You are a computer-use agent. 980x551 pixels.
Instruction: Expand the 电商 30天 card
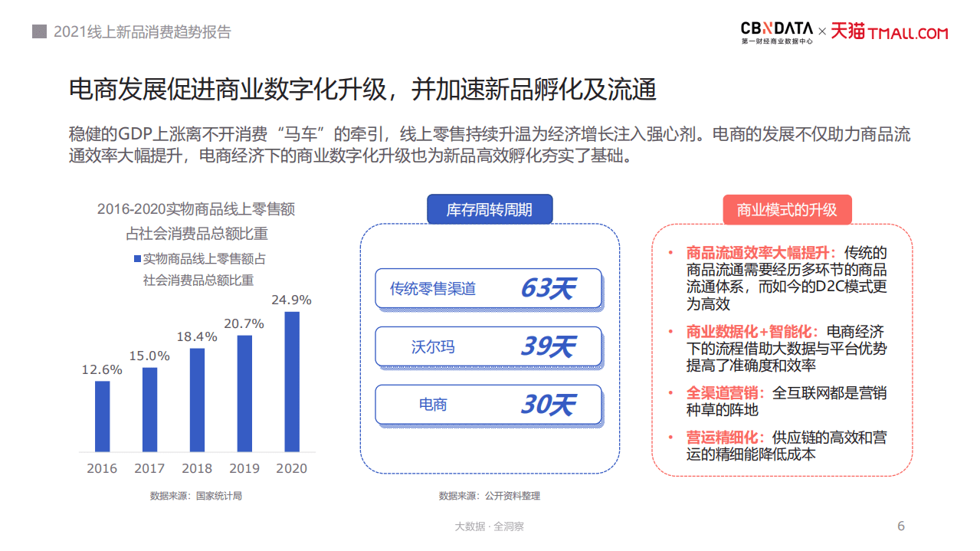pos(488,405)
